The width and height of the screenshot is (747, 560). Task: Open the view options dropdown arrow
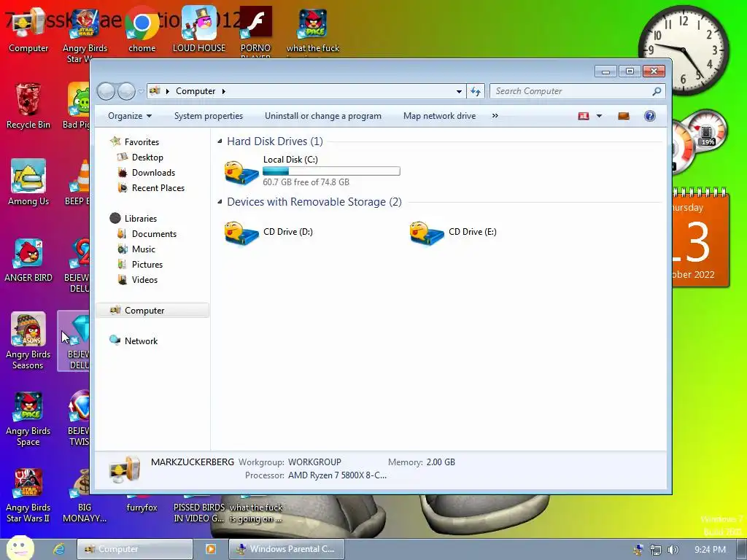pyautogui.click(x=599, y=116)
